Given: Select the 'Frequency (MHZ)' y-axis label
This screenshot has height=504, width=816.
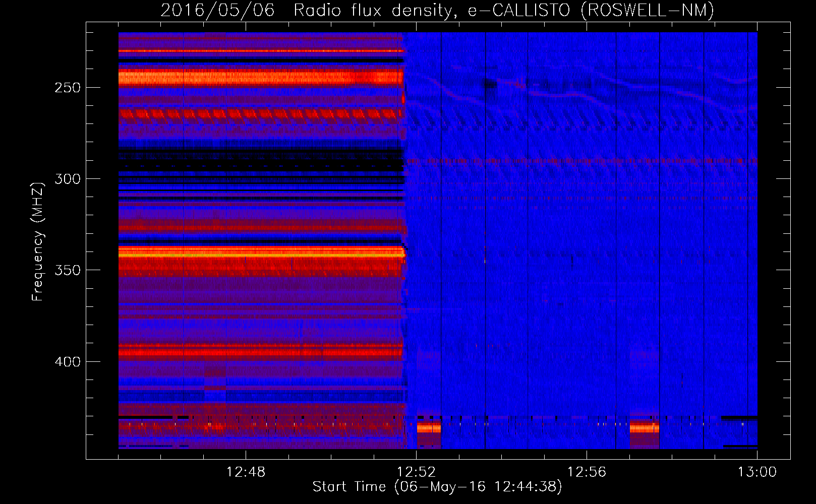Looking at the screenshot, I should click(x=38, y=241).
